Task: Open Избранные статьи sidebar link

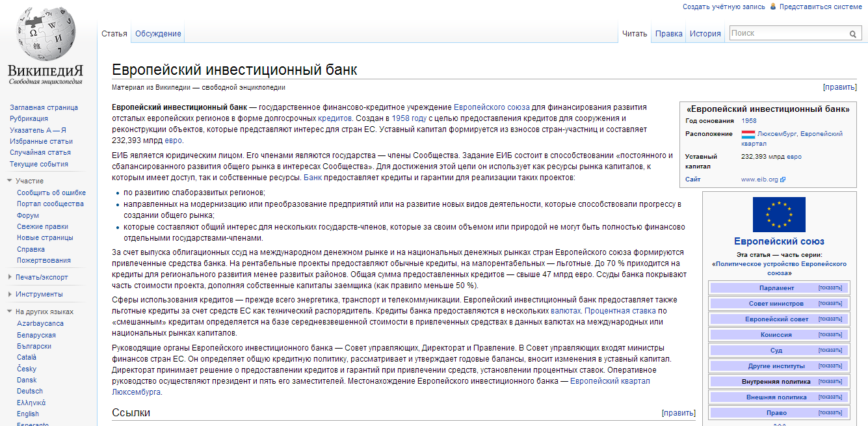Action: pos(41,141)
